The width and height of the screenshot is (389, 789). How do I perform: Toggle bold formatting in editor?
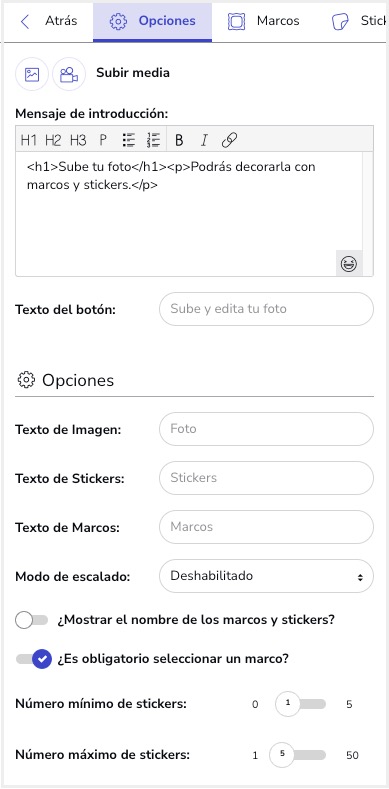click(179, 140)
